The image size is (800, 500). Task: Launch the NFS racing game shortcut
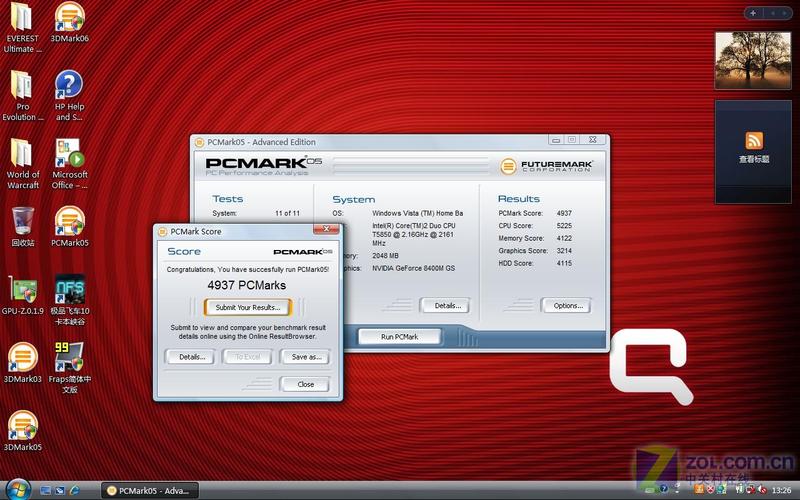(69, 299)
